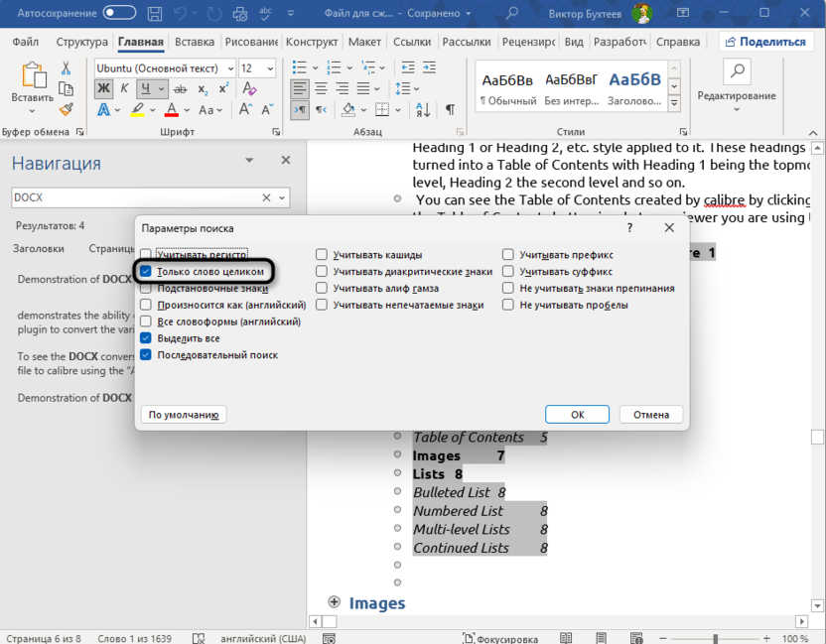Toggle italic formatting with the К icon
826x644 pixels.
click(x=124, y=88)
